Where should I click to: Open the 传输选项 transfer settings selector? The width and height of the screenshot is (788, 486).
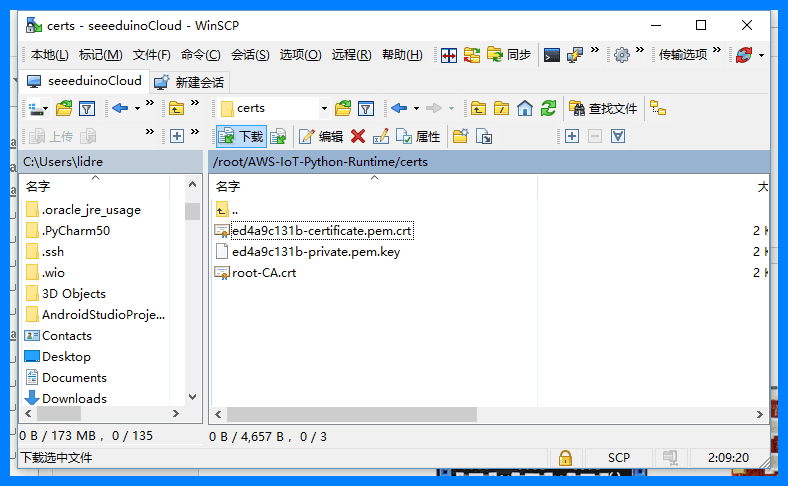(x=683, y=54)
